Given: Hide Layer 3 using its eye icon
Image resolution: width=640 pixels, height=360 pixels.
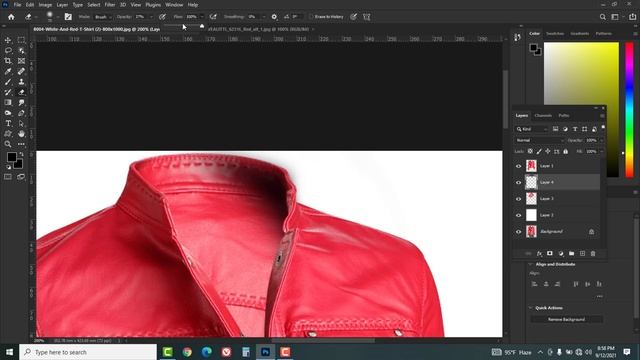Looking at the screenshot, I should tap(518, 199).
